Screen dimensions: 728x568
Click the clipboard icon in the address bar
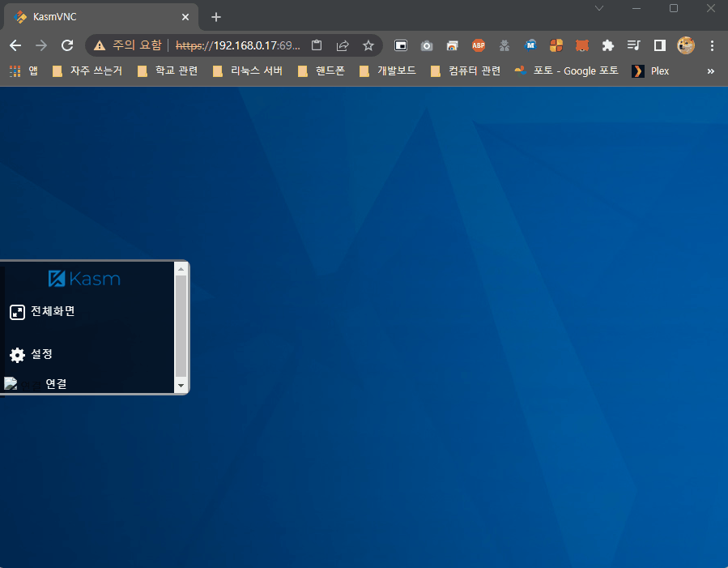317,45
